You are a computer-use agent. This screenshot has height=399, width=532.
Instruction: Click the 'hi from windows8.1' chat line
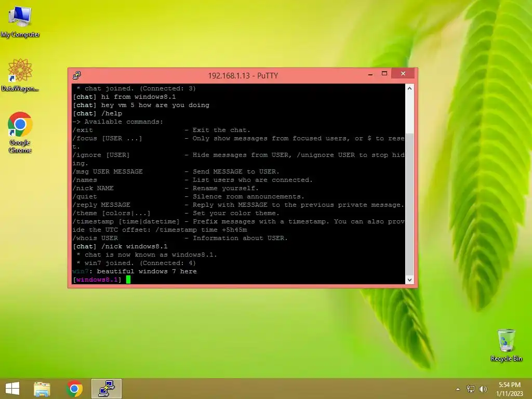click(x=124, y=97)
